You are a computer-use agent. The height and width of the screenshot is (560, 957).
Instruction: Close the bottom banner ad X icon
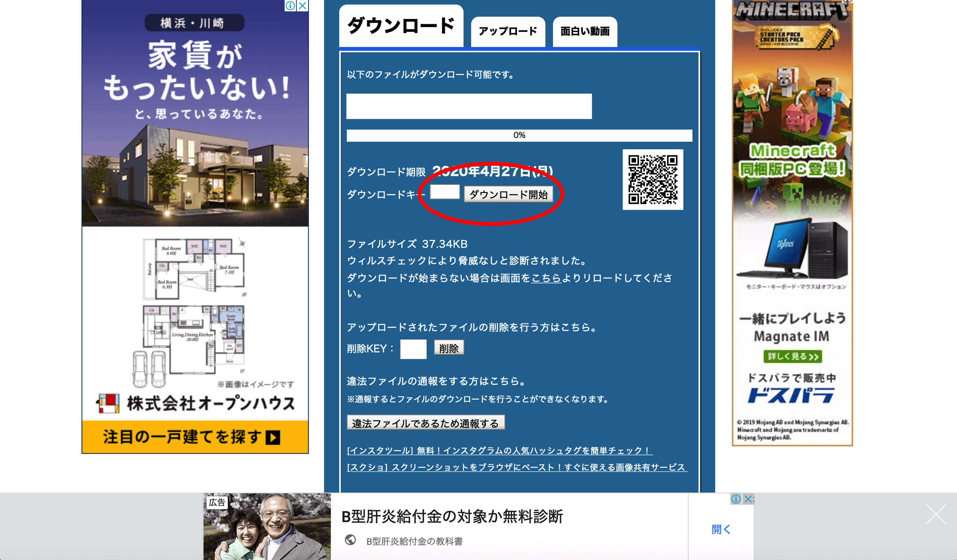coord(748,499)
